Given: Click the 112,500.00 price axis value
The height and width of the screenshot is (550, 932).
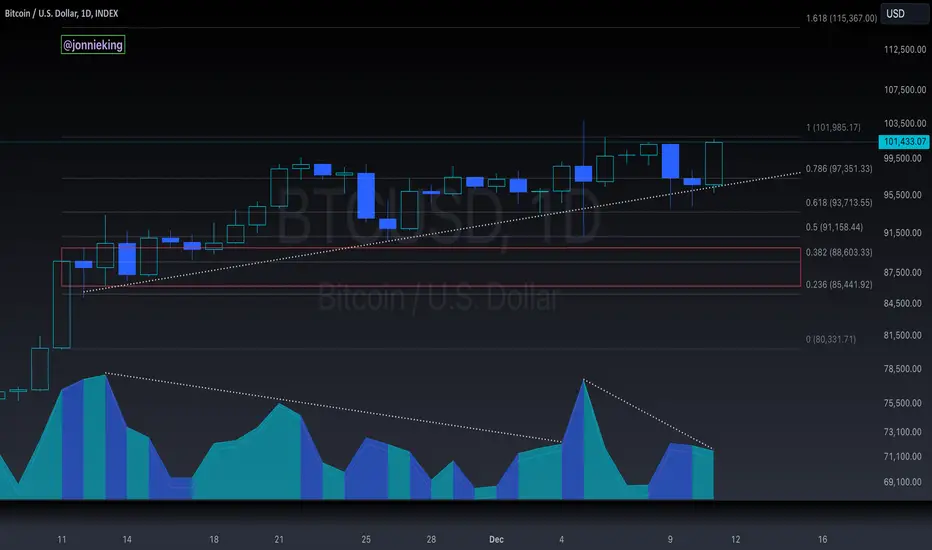Looking at the screenshot, I should pyautogui.click(x=905, y=49).
